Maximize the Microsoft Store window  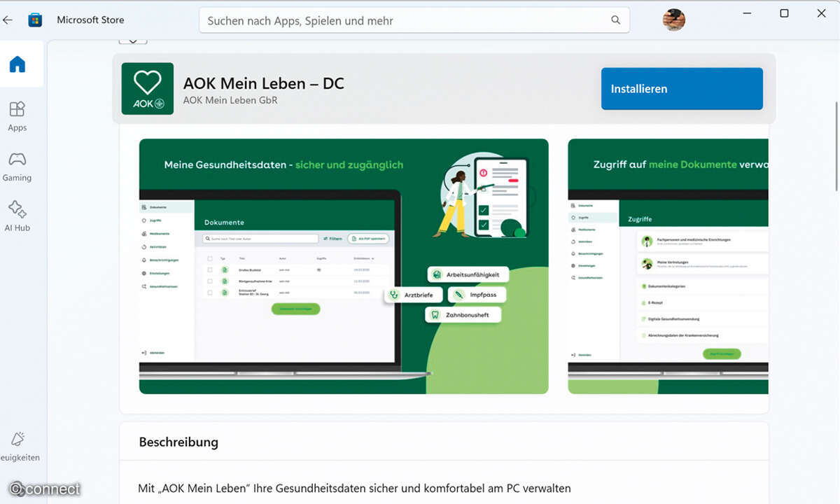coord(784,13)
